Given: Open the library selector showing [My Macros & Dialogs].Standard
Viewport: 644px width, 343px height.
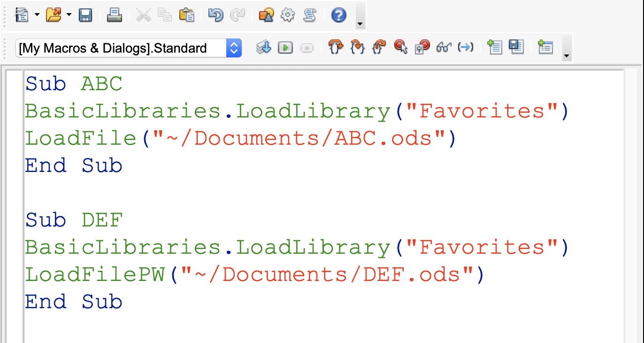Looking at the screenshot, I should [x=129, y=48].
